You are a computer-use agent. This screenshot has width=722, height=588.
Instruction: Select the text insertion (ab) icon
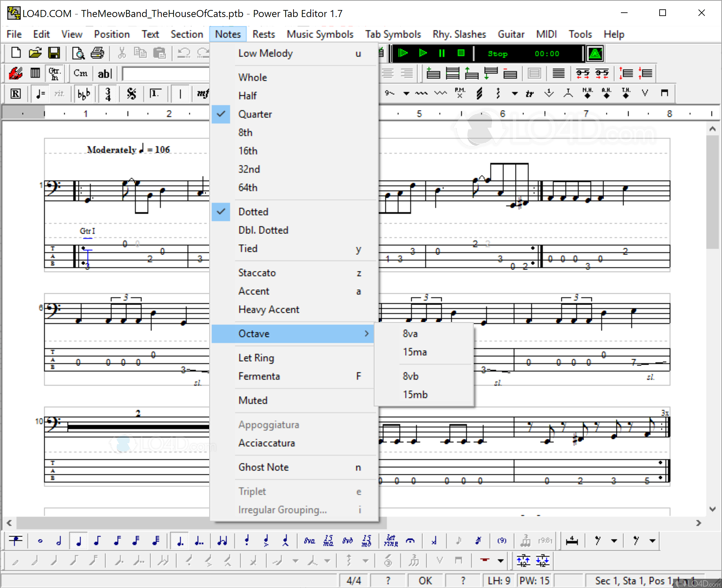[104, 73]
